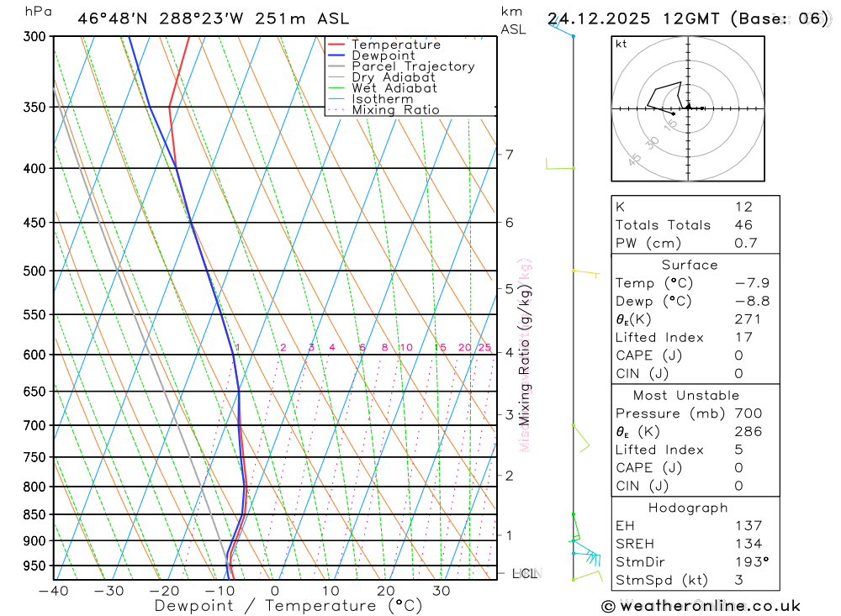841x616 pixels.
Task: Click the weatheronline.co.uk copyright link
Action: click(x=701, y=606)
